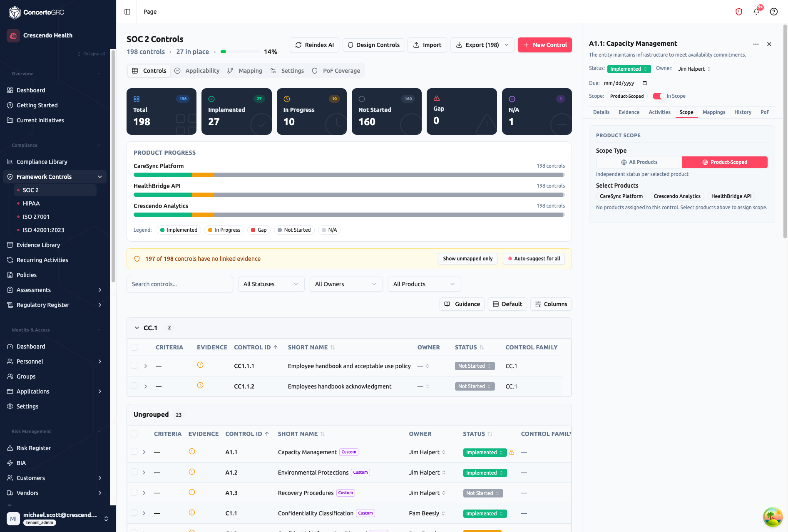Select all rows in CC.1 table

click(134, 347)
